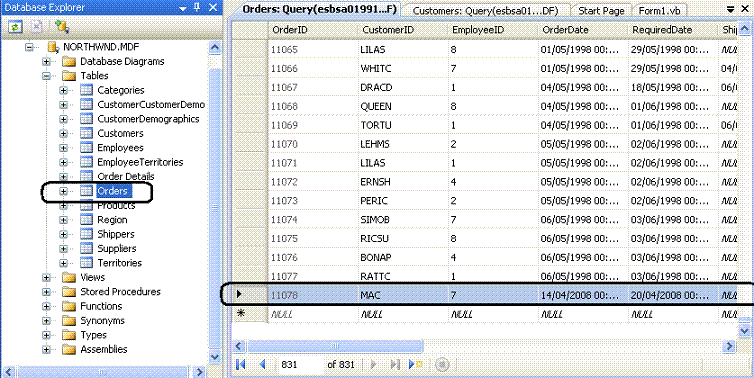Click the Database Explorer scroll up arrow

(x=215, y=47)
